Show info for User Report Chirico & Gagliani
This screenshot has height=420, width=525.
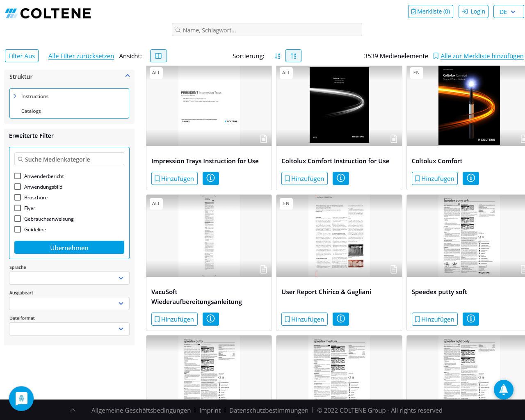341,319
